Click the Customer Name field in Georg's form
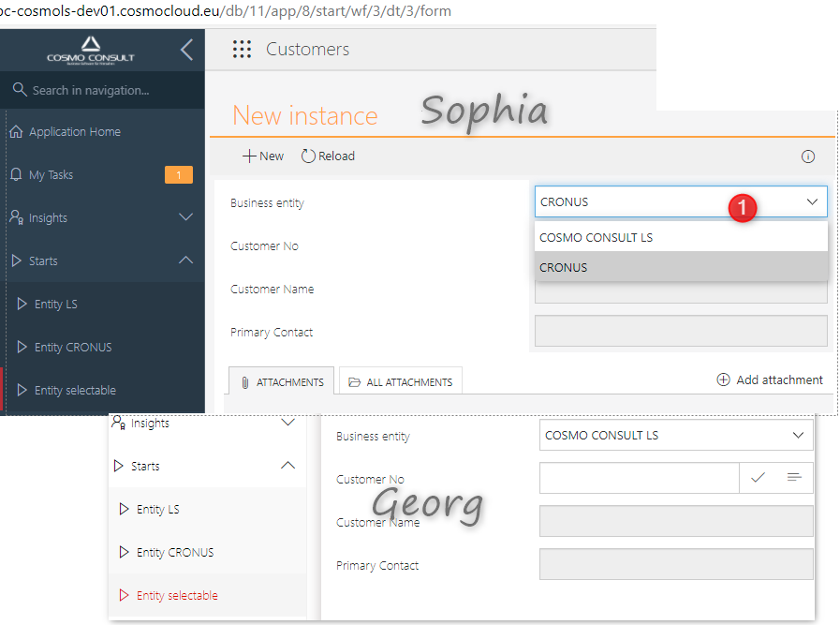Image resolution: width=840 pixels, height=625 pixels. pos(676,521)
